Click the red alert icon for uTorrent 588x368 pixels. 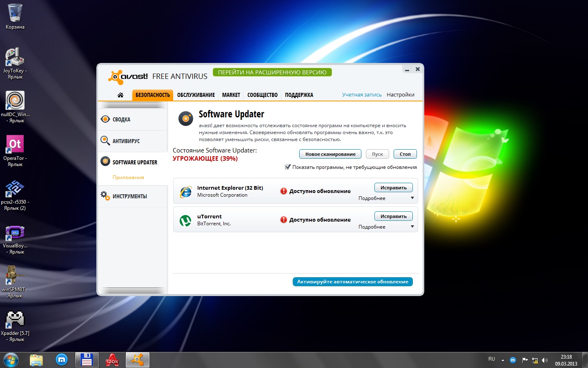[x=283, y=220]
